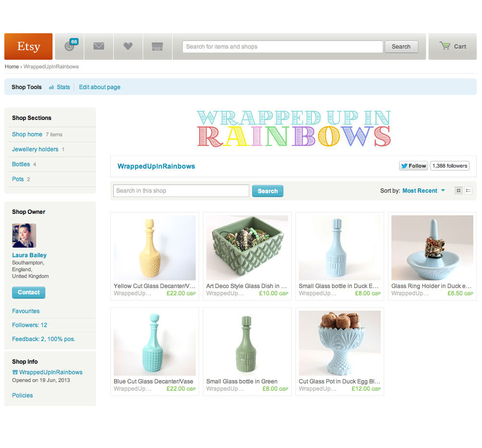
Task: Contact the shop owner Laura Bailey
Action: [x=28, y=292]
